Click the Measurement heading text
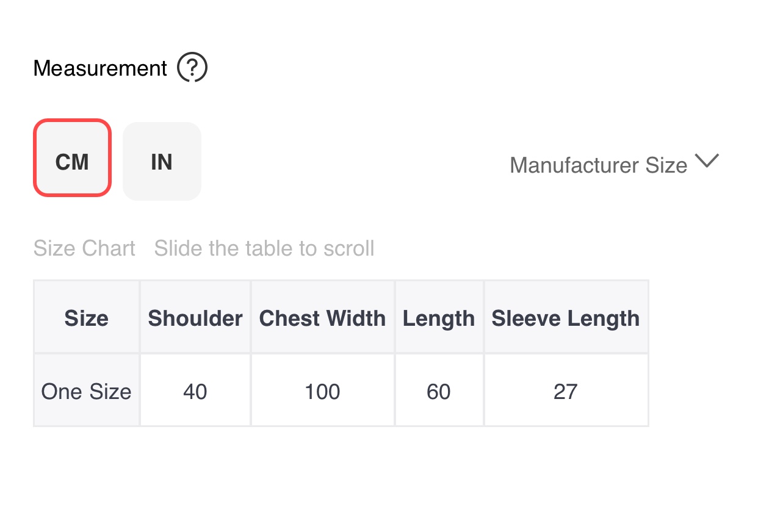758x532 pixels. 100,68
